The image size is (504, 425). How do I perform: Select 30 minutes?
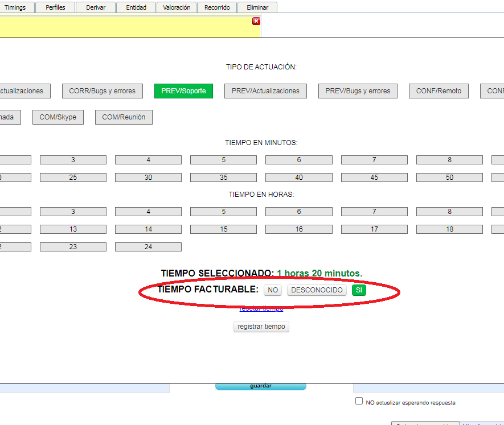(148, 178)
